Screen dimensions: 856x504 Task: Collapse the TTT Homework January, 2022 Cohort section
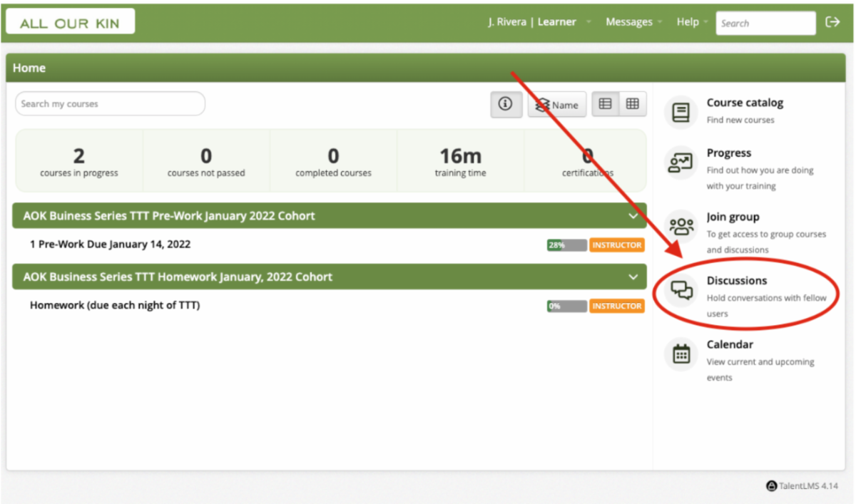632,277
